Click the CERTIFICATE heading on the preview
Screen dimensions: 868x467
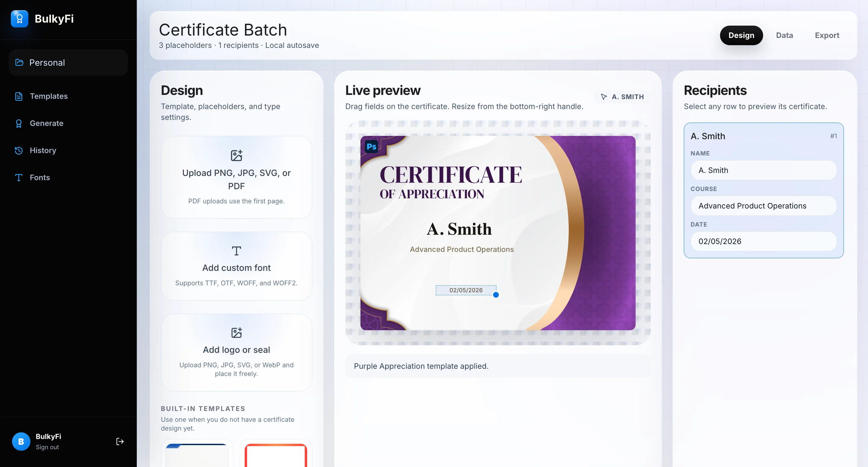point(451,175)
